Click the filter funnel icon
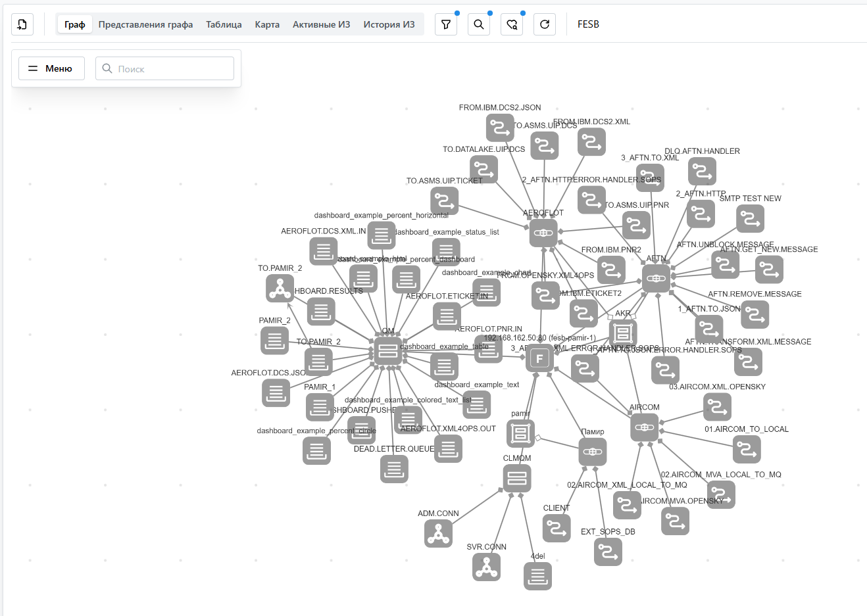 point(446,24)
